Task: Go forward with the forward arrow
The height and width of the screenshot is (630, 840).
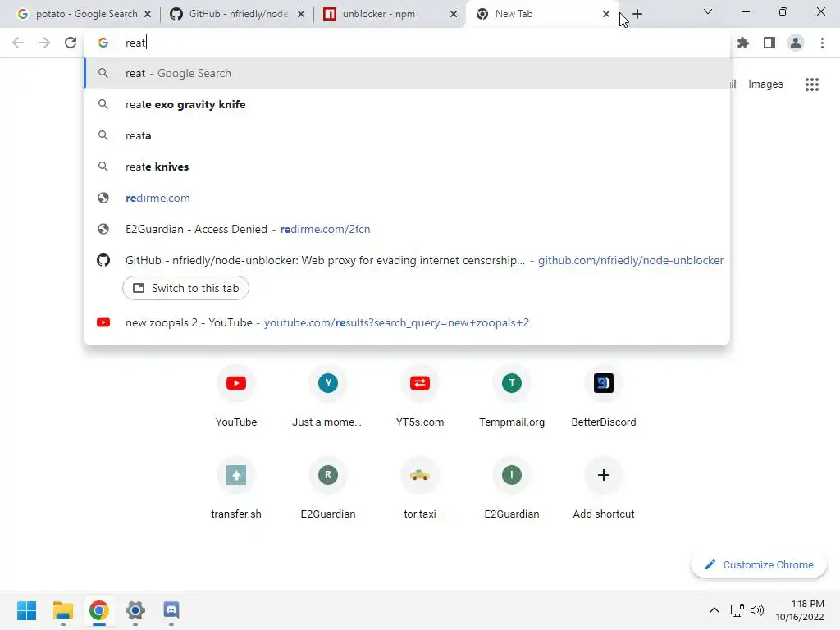Action: click(44, 43)
